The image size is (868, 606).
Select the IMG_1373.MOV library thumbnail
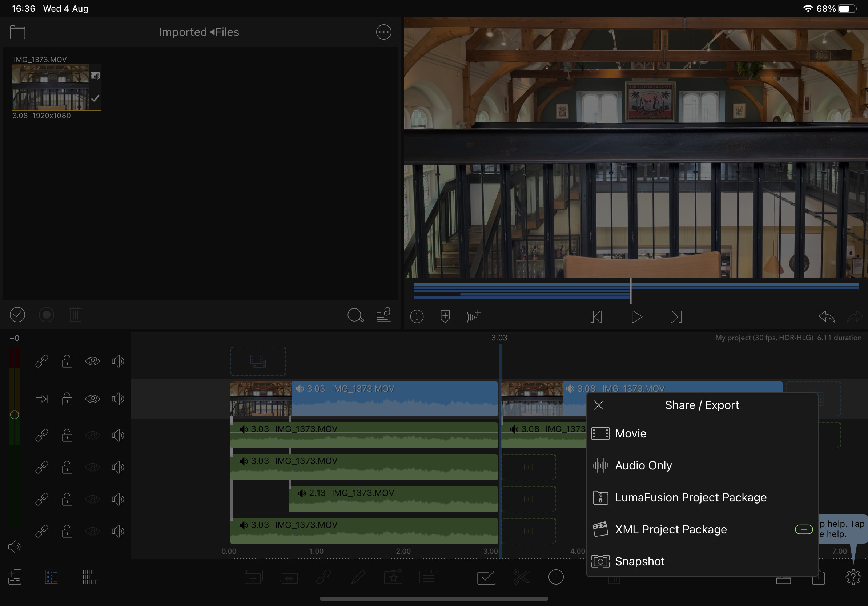(56, 87)
